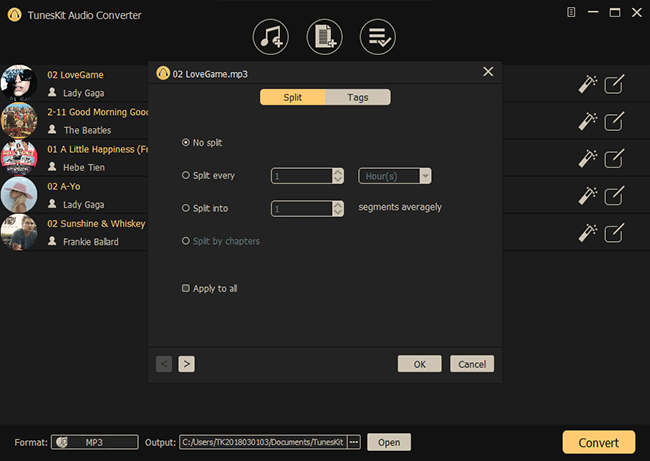Select the 02 A-Yo track title
The height and width of the screenshot is (461, 650).
(x=64, y=187)
